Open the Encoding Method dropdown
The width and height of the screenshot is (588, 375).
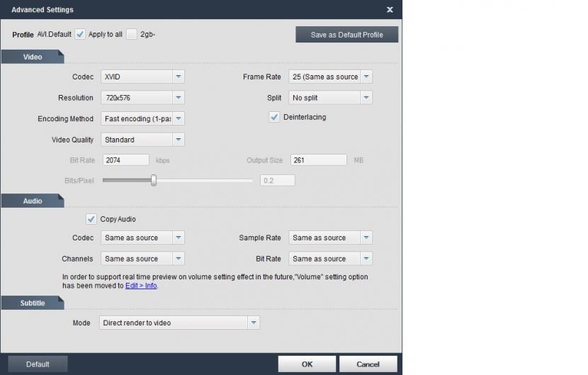point(142,118)
